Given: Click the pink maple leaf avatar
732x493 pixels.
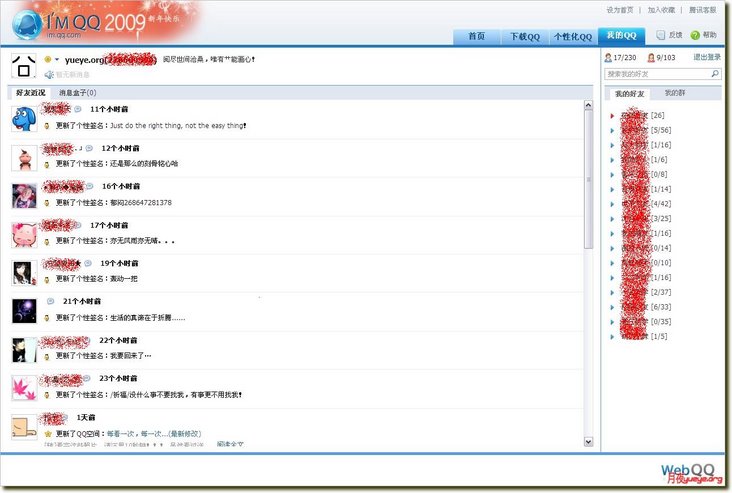Looking at the screenshot, I should tap(24, 388).
